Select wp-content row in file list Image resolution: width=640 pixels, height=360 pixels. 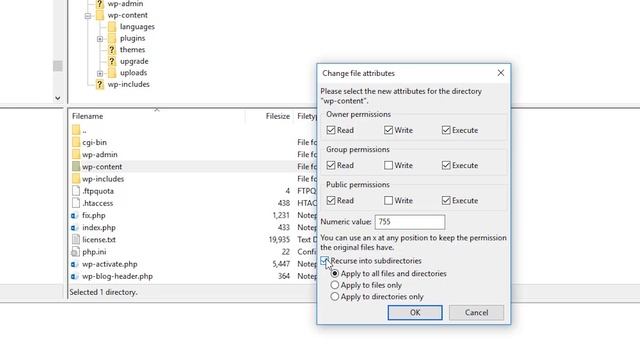click(193, 167)
